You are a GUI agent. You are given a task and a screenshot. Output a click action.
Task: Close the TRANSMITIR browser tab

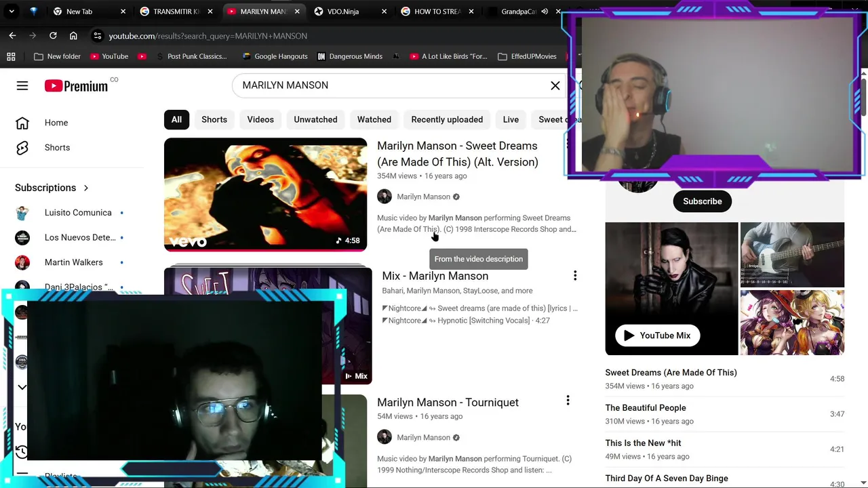point(210,12)
